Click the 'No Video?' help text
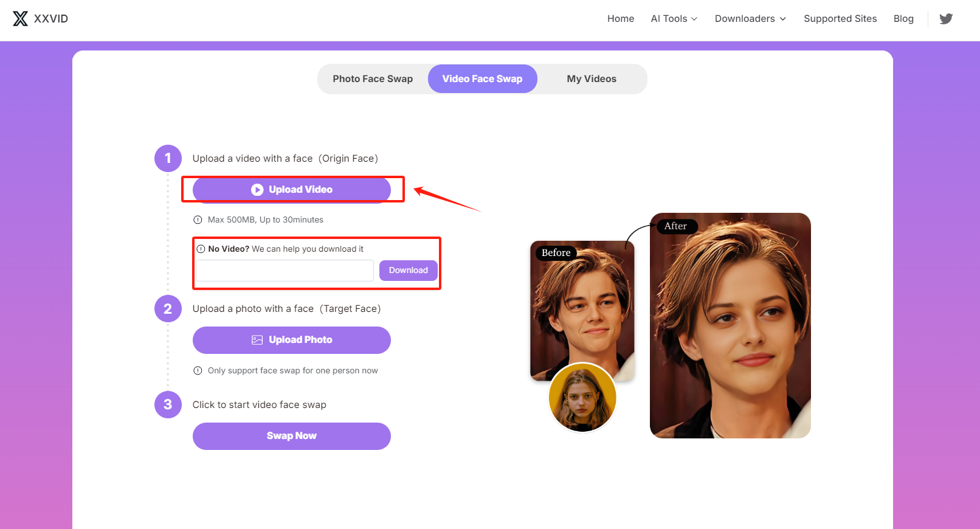The height and width of the screenshot is (529, 980). [286, 249]
